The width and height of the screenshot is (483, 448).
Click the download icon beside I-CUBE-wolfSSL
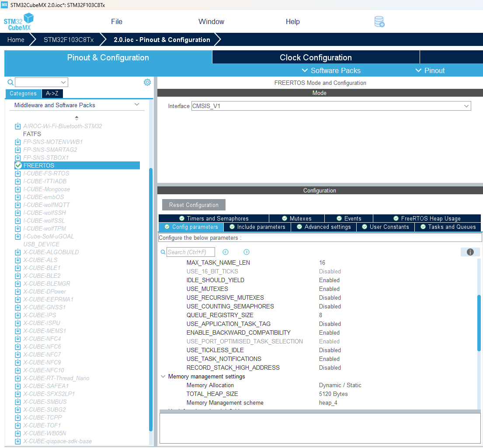pos(18,221)
